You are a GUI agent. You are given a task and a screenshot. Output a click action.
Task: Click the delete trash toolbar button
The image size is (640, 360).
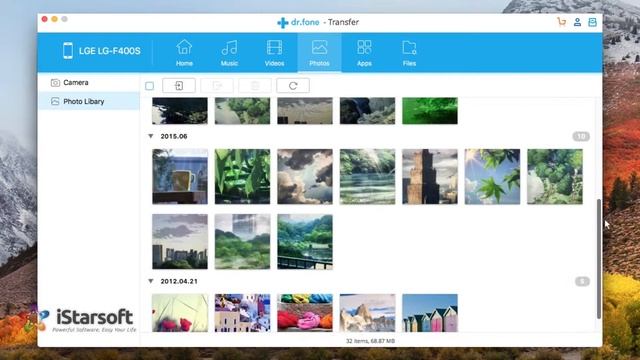point(255,86)
